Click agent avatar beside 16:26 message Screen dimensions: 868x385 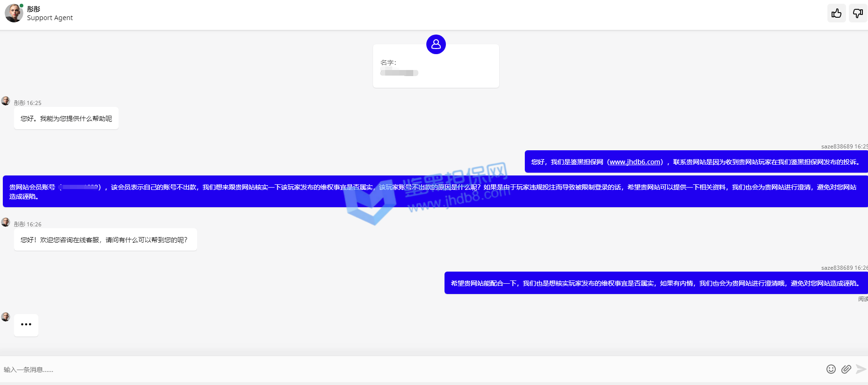click(6, 222)
